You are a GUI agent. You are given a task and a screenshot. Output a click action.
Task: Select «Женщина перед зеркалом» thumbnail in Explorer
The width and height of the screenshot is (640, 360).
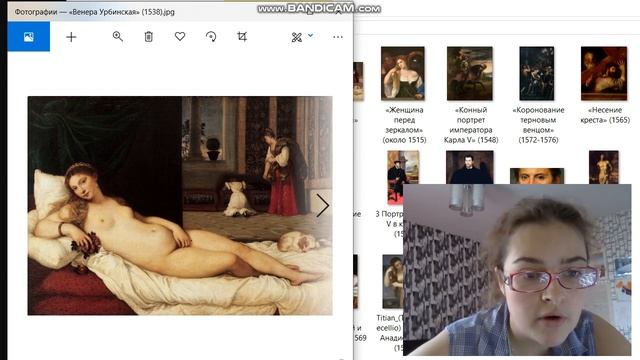click(403, 73)
